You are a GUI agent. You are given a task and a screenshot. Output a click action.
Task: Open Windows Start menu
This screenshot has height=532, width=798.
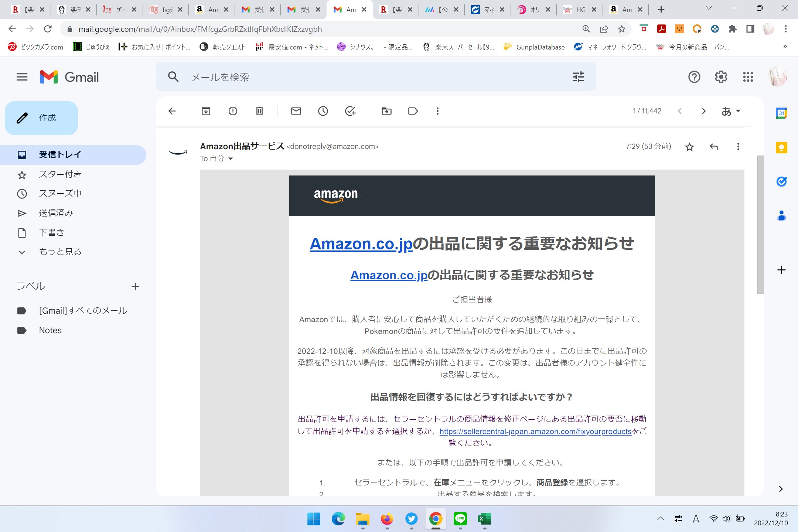pyautogui.click(x=314, y=519)
